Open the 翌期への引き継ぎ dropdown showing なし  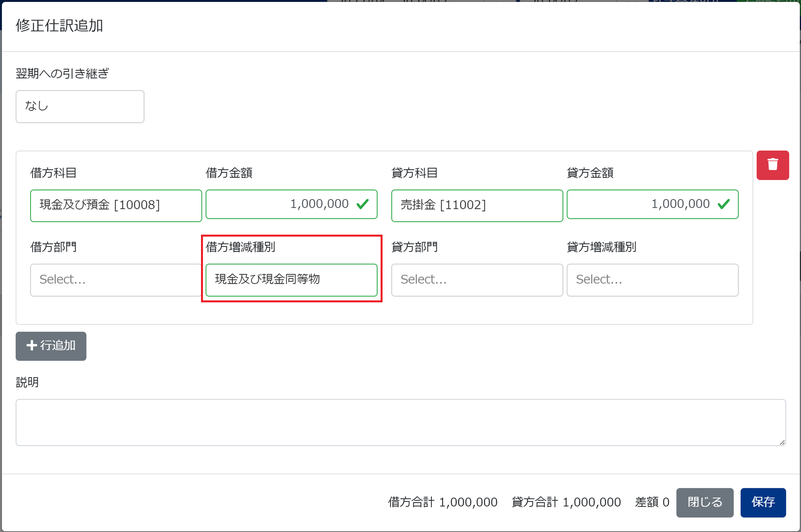coord(80,106)
